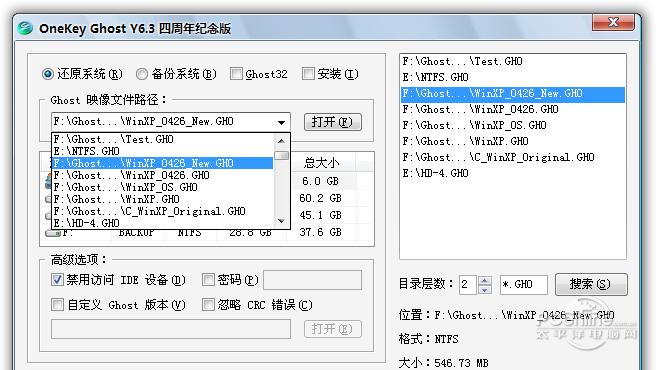The width and height of the screenshot is (656, 370).
Task: Click the 45.1 GB total size cell
Action: (x=320, y=215)
